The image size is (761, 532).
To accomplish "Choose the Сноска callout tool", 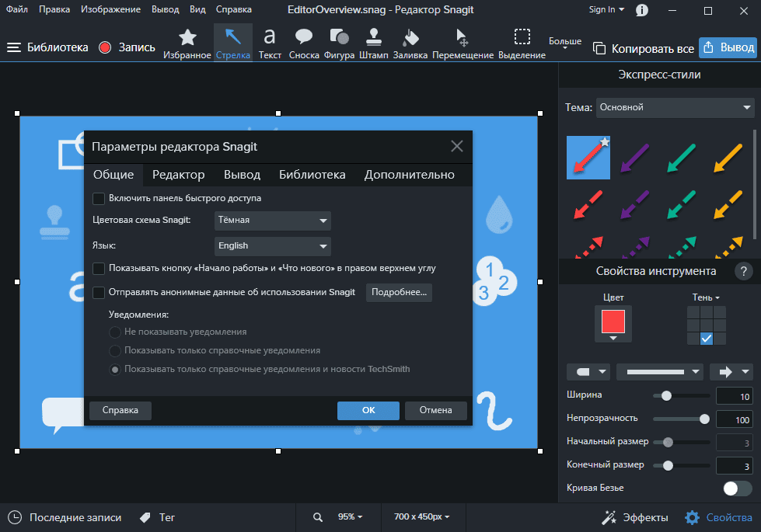I will [304, 42].
